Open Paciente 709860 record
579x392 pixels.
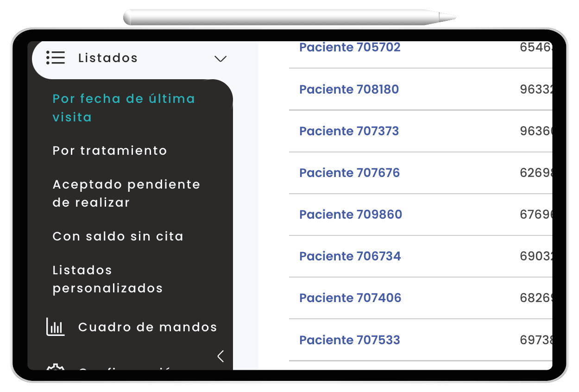(351, 214)
